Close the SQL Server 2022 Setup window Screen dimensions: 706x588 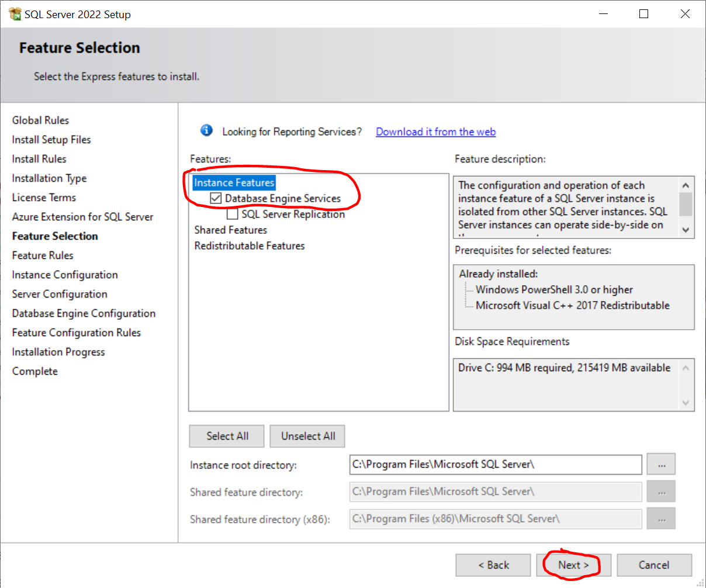(x=685, y=14)
